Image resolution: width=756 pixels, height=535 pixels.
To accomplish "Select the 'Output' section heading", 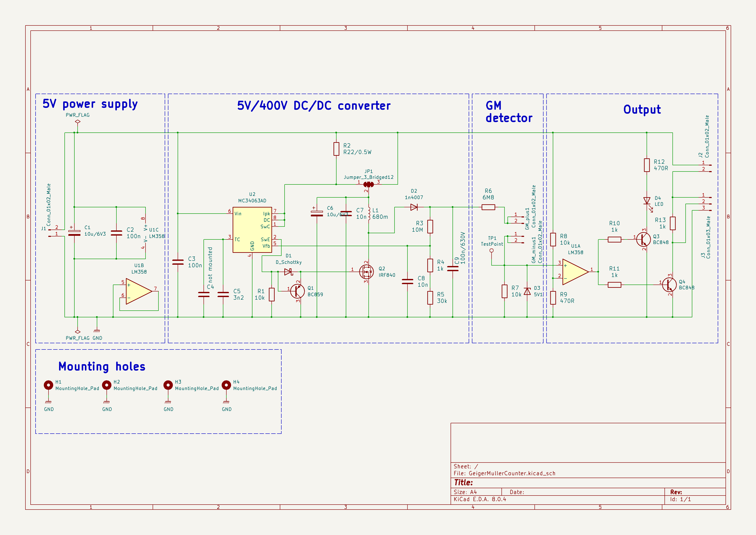I will 642,109.
